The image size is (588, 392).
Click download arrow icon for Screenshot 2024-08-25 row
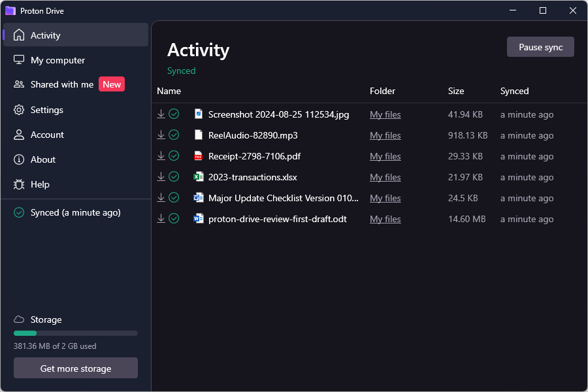click(161, 114)
